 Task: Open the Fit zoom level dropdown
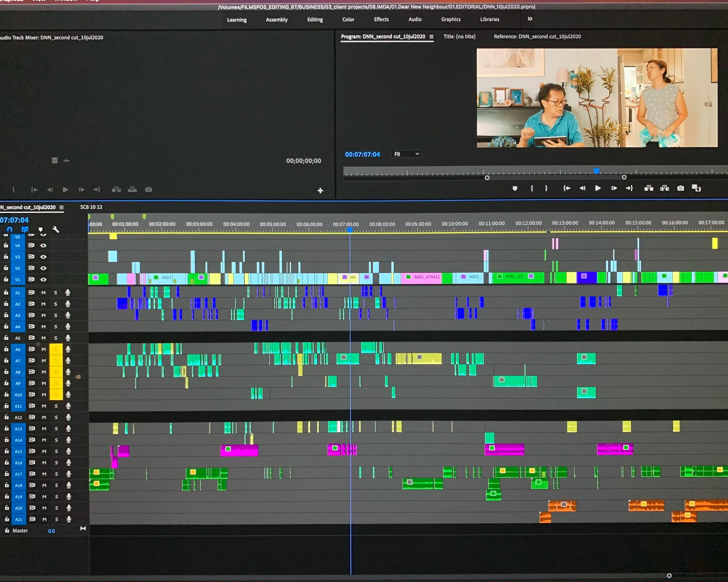point(407,154)
